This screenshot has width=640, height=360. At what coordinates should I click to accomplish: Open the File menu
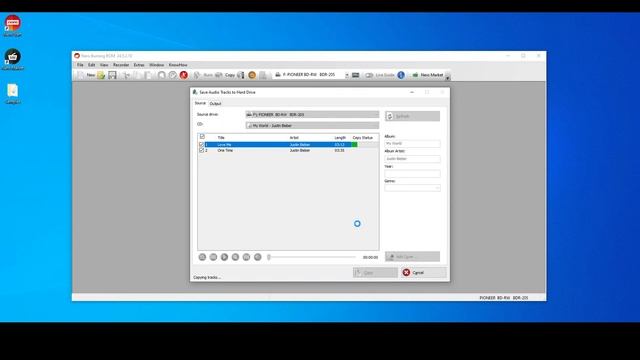(80, 65)
